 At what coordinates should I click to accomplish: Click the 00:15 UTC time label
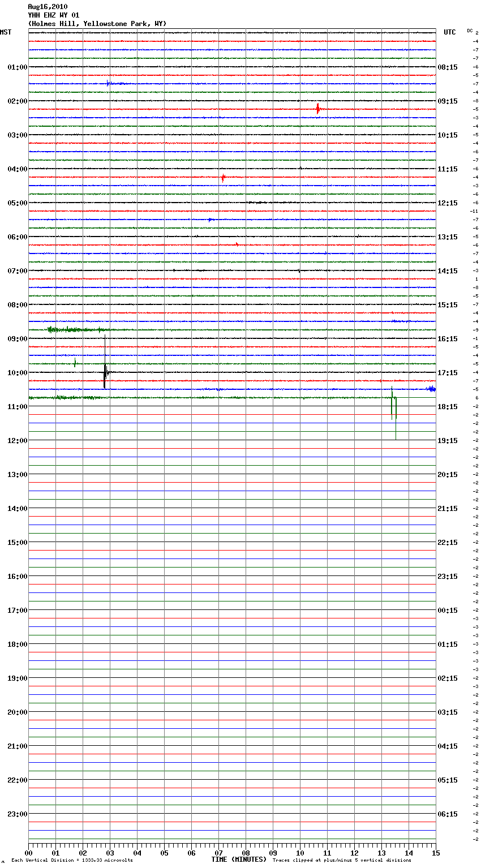(448, 610)
